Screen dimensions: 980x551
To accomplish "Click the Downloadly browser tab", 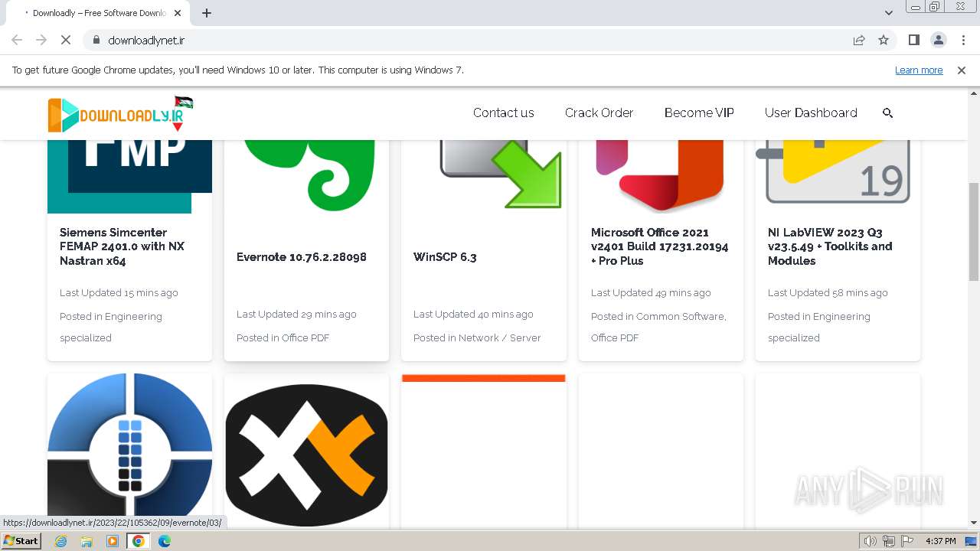I will (x=100, y=13).
